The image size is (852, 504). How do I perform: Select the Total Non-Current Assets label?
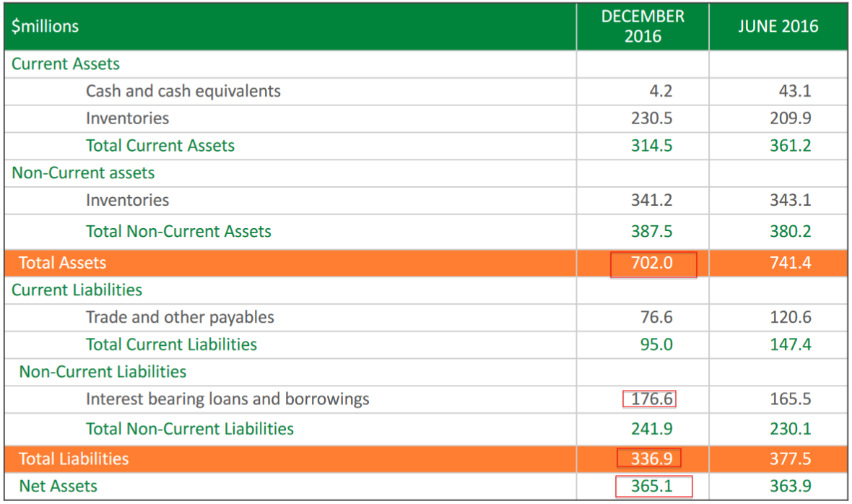(x=178, y=232)
